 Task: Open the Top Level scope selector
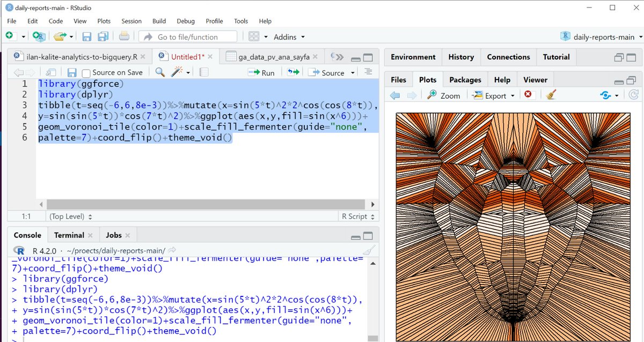coord(70,217)
